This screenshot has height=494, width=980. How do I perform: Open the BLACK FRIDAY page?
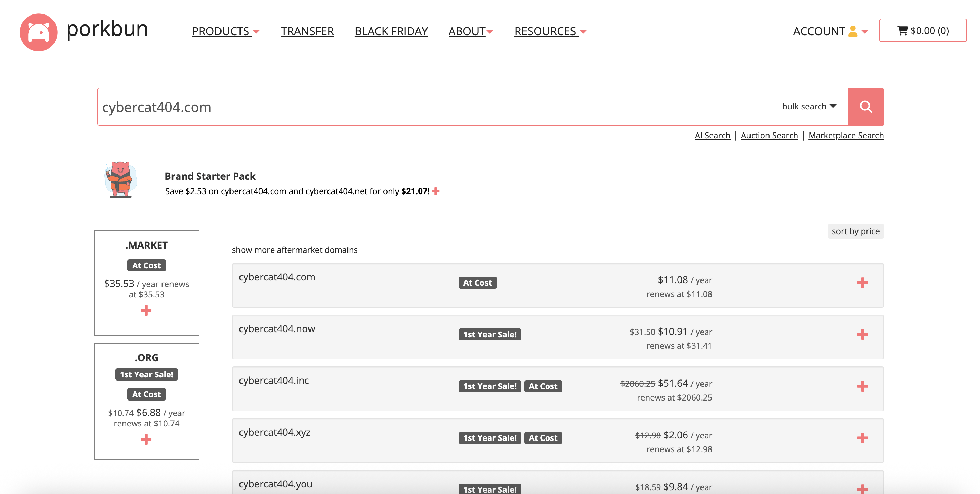pyautogui.click(x=391, y=31)
